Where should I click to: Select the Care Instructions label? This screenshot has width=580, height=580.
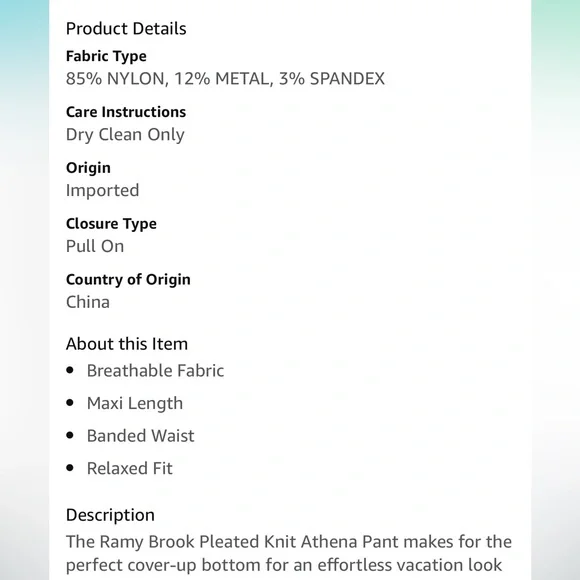pos(126,112)
